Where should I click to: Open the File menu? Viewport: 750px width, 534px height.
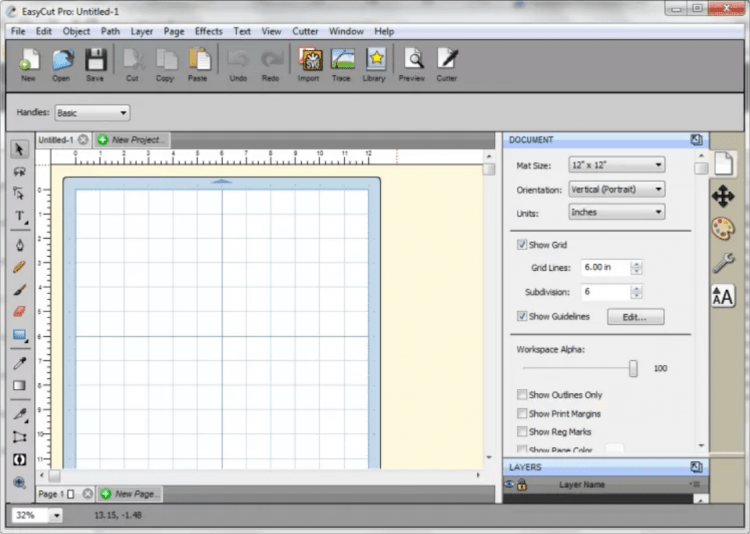18,32
